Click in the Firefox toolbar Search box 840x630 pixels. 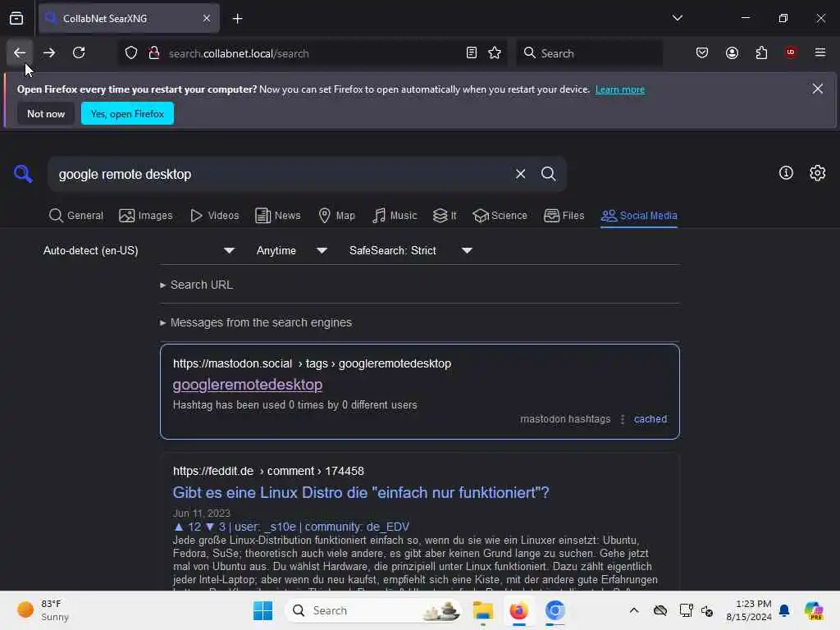(589, 53)
